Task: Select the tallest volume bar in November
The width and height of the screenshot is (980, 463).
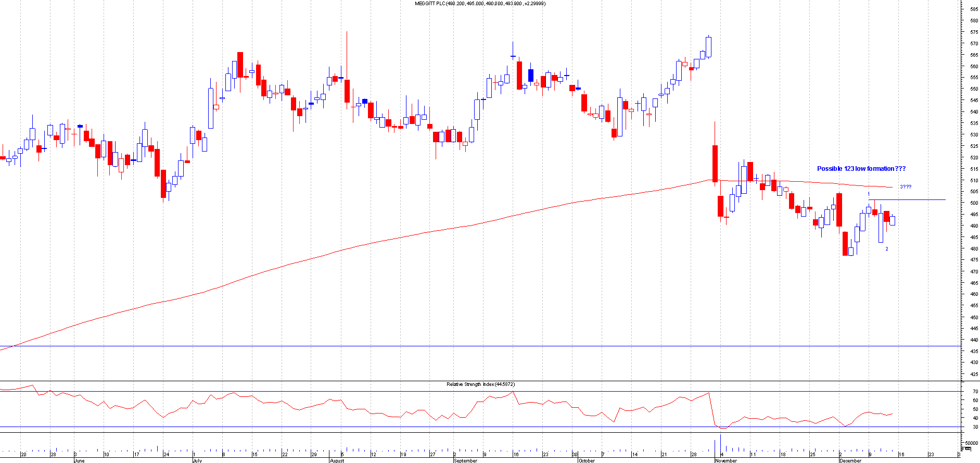Action: (x=721, y=445)
